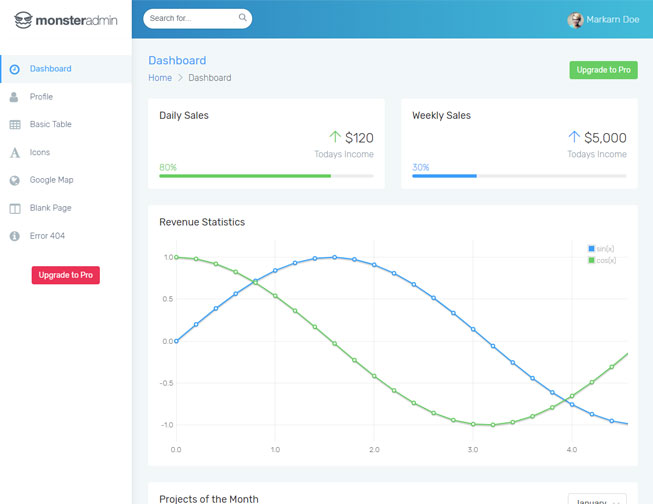
Task: Click the Error 404 info icon
Action: 15,236
